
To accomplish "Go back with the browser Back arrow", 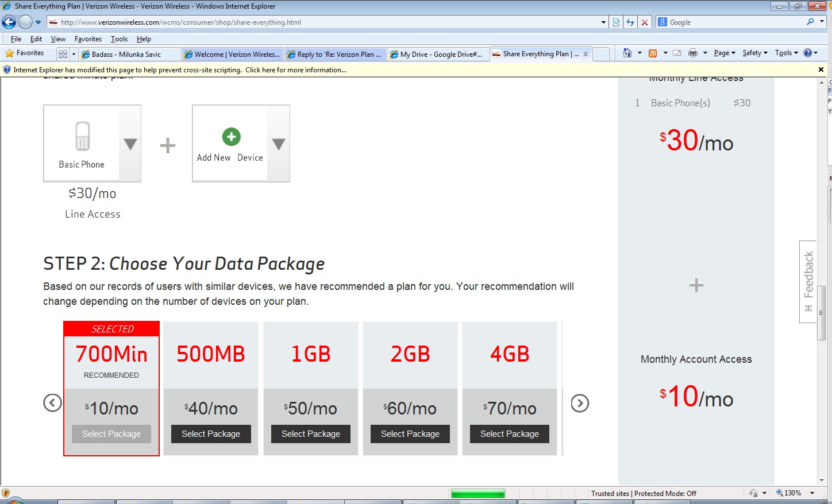I will [x=9, y=22].
